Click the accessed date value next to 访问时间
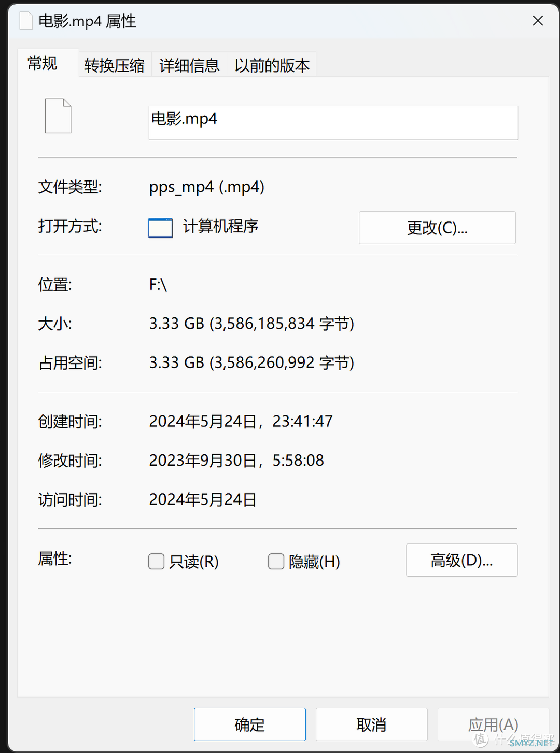Viewport: 560px width, 753px height. click(203, 499)
